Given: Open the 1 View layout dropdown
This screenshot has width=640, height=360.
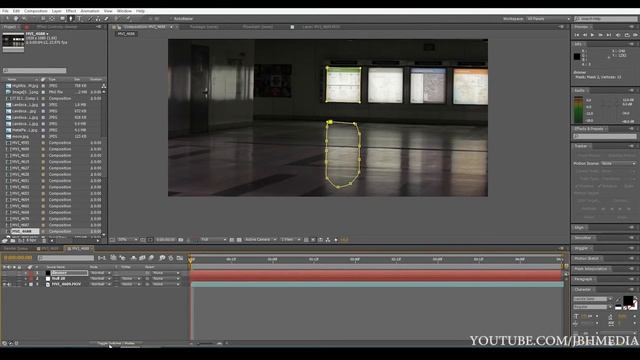Looking at the screenshot, I should point(290,240).
